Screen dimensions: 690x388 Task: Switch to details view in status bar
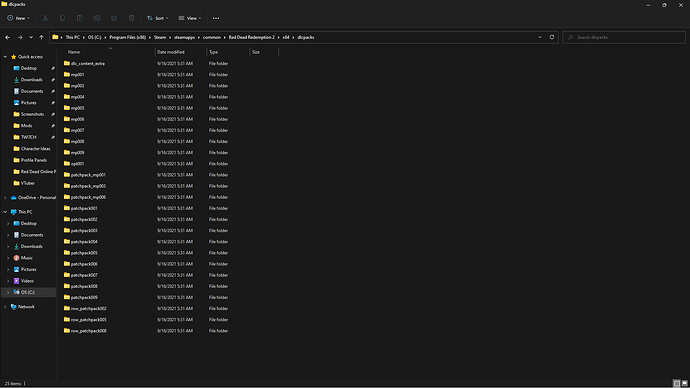click(x=677, y=384)
